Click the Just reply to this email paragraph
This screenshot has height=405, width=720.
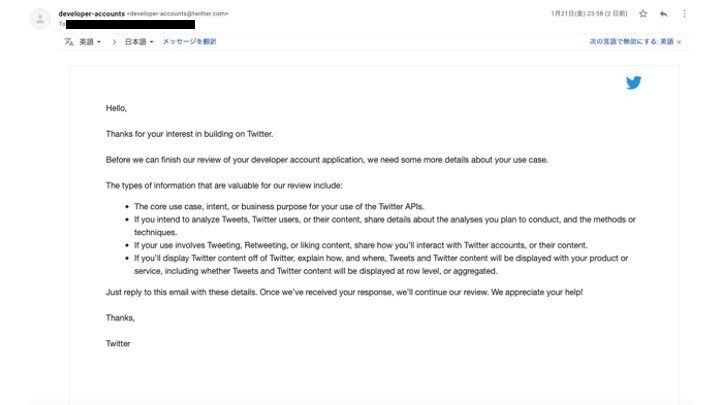[344, 292]
